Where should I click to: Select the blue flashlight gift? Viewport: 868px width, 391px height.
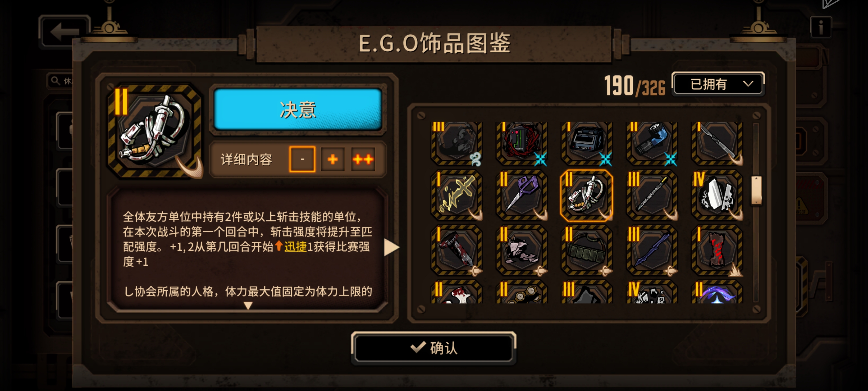(x=652, y=143)
